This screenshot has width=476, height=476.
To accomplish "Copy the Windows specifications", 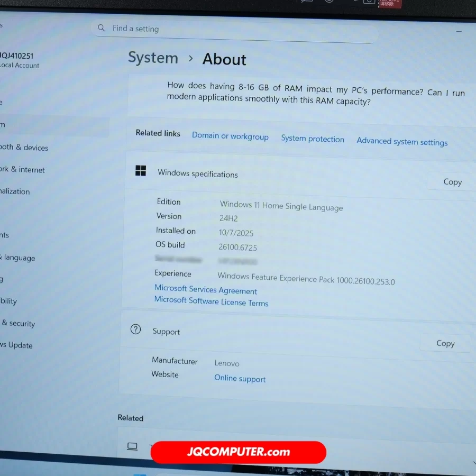I will coord(452,182).
